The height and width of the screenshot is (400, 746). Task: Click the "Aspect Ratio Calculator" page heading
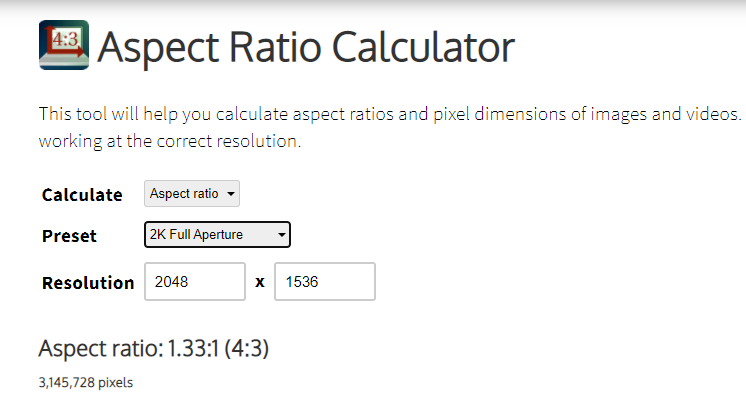click(x=307, y=46)
